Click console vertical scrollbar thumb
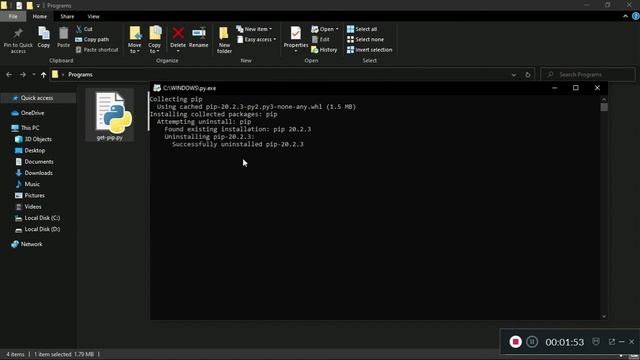The image size is (640, 360). click(604, 107)
